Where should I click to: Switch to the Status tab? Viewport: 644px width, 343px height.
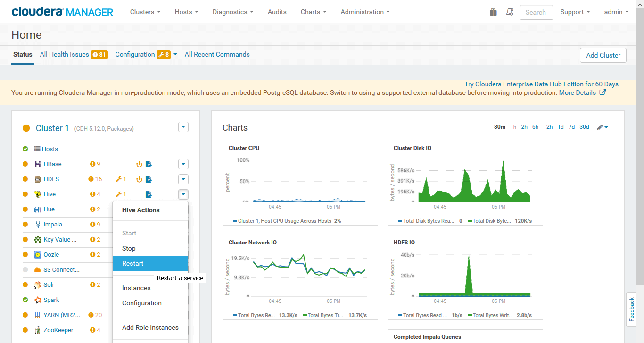click(x=23, y=55)
